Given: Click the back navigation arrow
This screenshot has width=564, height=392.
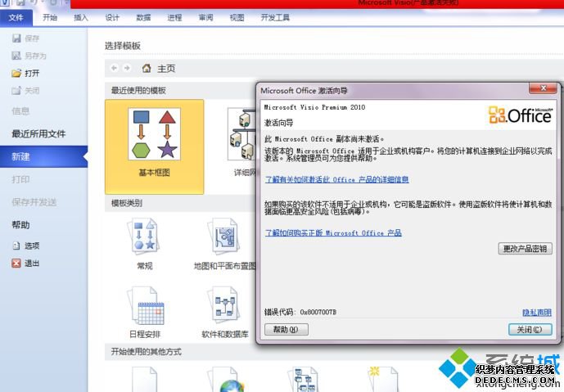Looking at the screenshot, I should click(x=114, y=68).
